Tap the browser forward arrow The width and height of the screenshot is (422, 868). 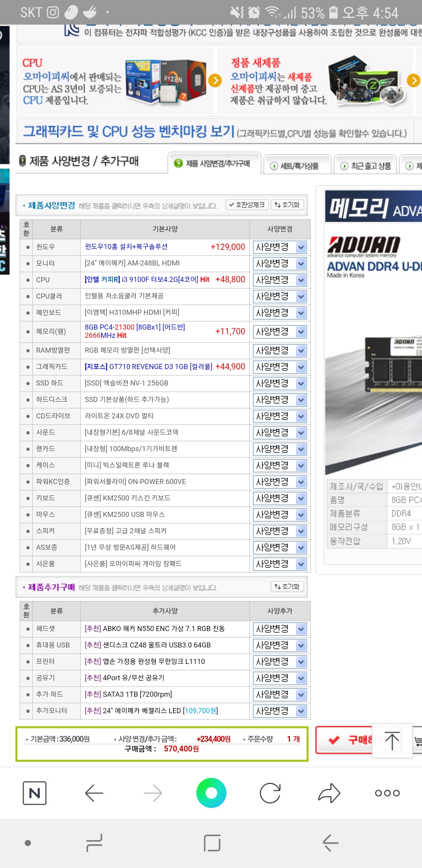pos(153,793)
